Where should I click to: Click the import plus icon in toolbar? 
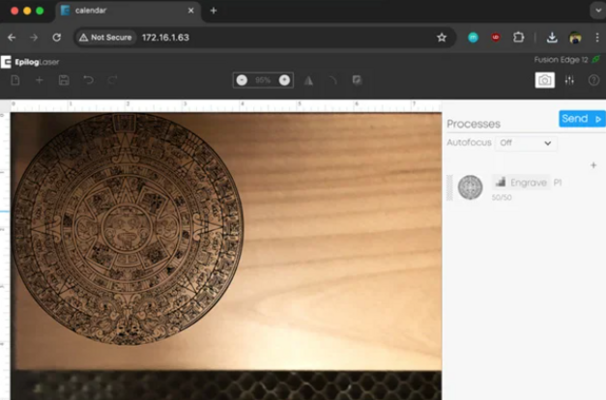(x=39, y=80)
